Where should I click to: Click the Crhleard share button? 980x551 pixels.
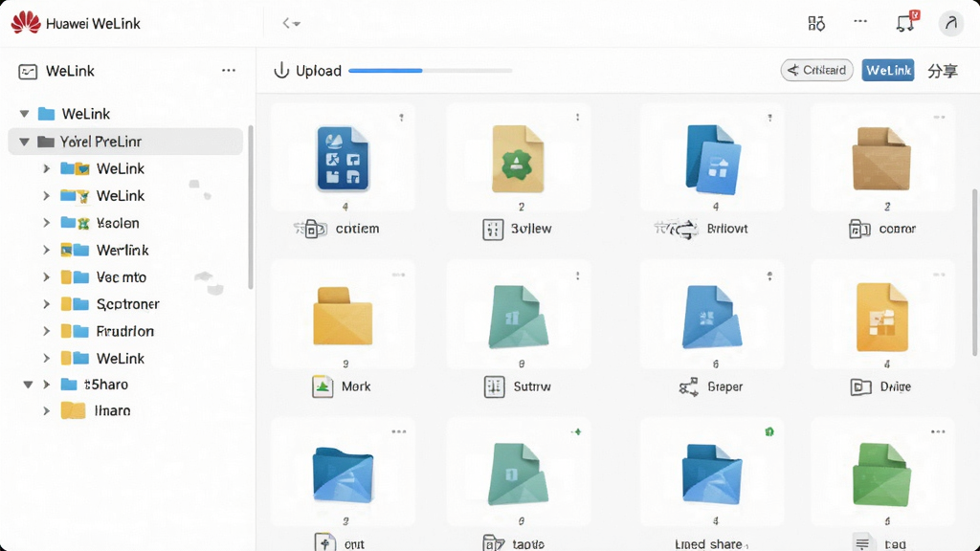817,70
